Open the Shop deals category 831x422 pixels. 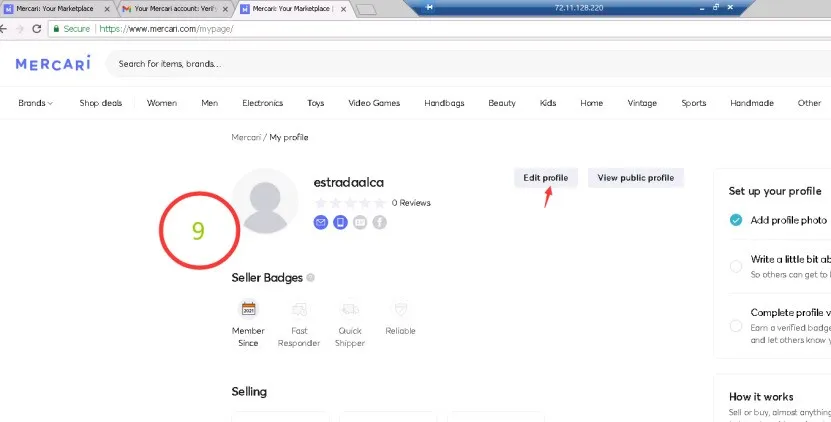[x=101, y=103]
